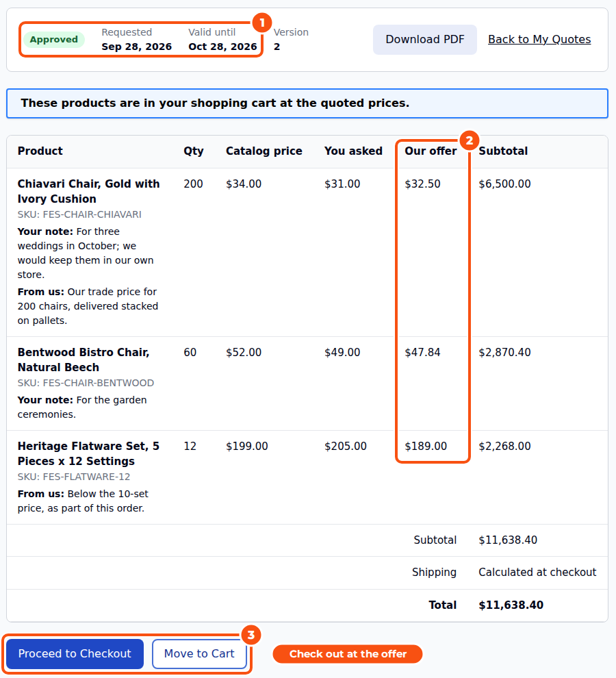Click the $49.00 asked price
The height and width of the screenshot is (678, 616).
[x=342, y=353]
